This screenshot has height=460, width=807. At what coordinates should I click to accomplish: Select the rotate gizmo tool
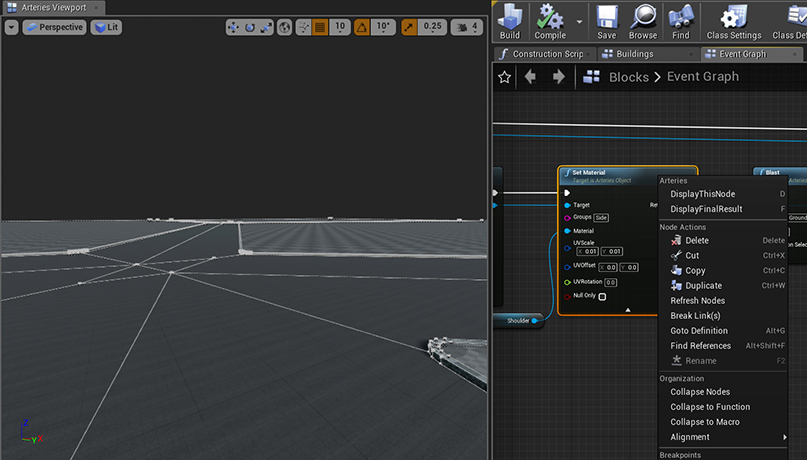[250, 27]
